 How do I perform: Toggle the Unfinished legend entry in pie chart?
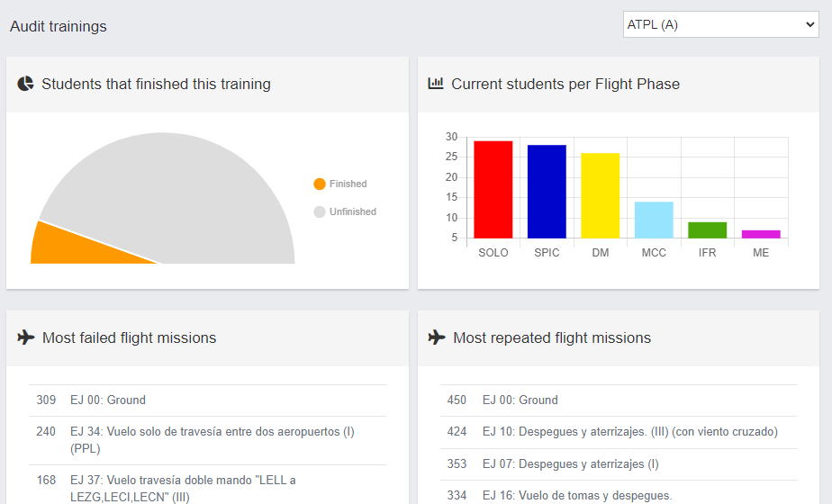345,211
